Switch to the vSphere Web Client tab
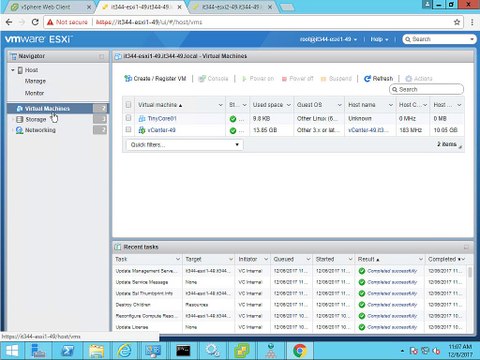 [46, 7]
